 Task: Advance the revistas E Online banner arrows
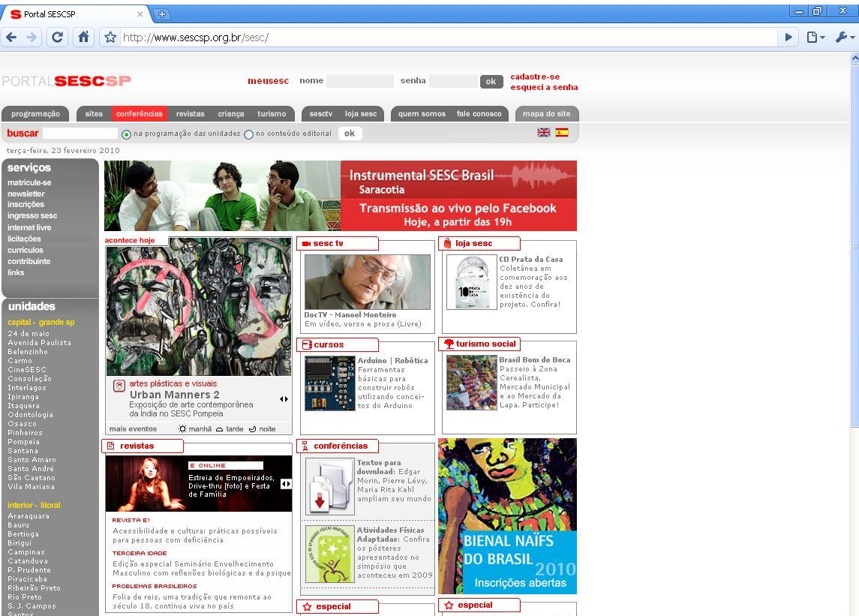pos(286,484)
